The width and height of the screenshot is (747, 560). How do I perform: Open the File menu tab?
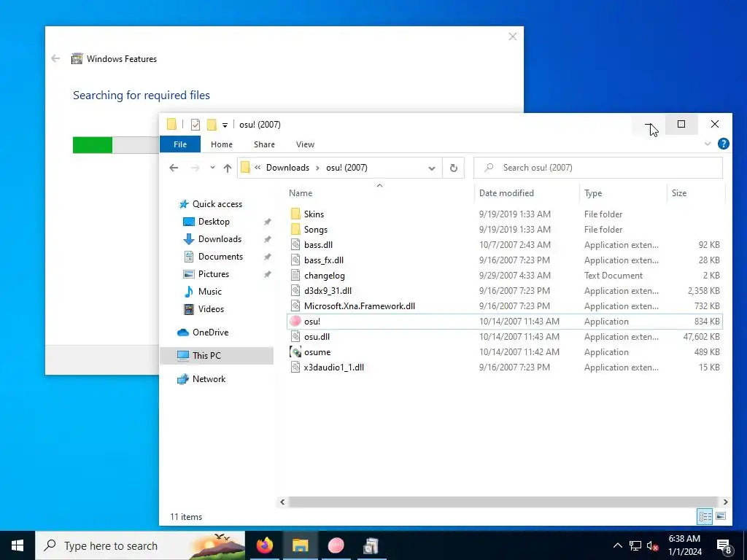(x=180, y=144)
